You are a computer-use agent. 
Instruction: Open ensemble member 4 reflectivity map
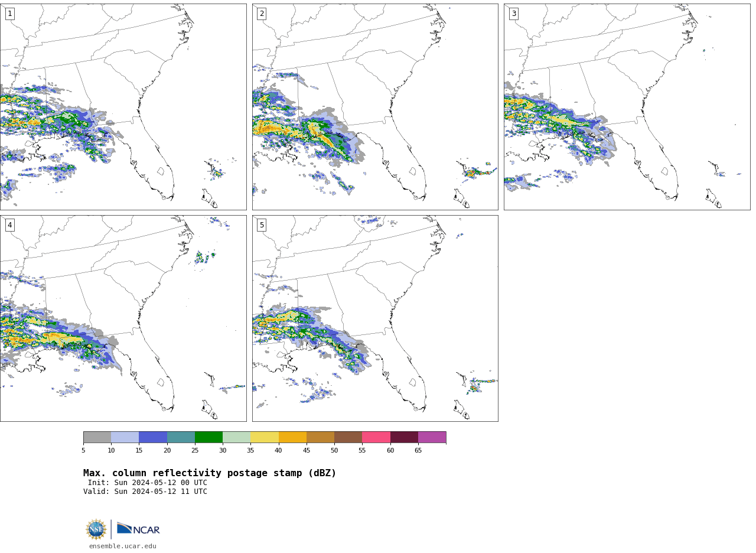123,318
